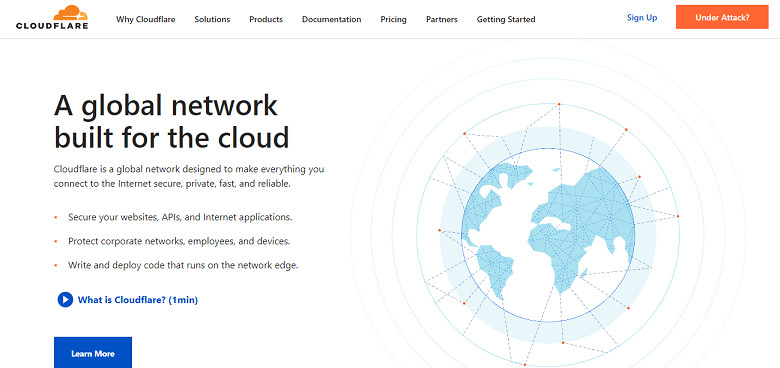Click the Cloudflare logo
The width and height of the screenshot is (780, 368).
pos(52,17)
